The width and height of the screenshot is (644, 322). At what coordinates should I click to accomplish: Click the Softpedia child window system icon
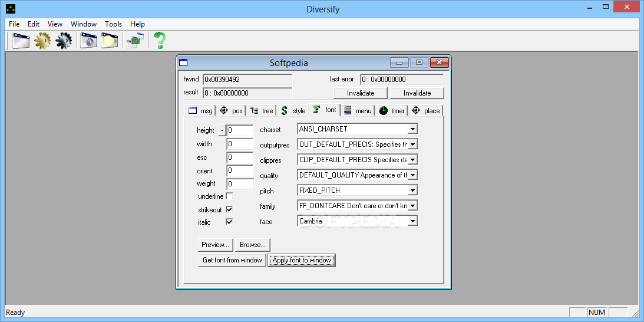pos(183,63)
